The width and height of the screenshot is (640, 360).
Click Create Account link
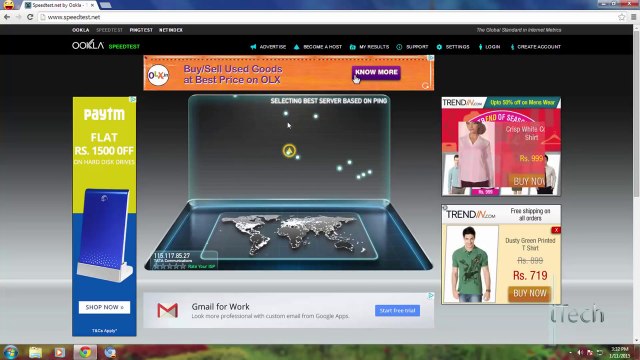[539, 47]
